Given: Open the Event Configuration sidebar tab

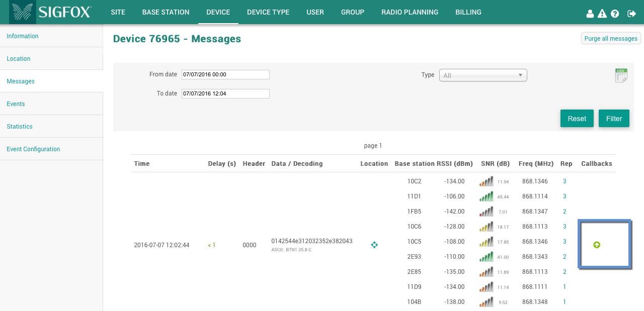Looking at the screenshot, I should [x=33, y=149].
